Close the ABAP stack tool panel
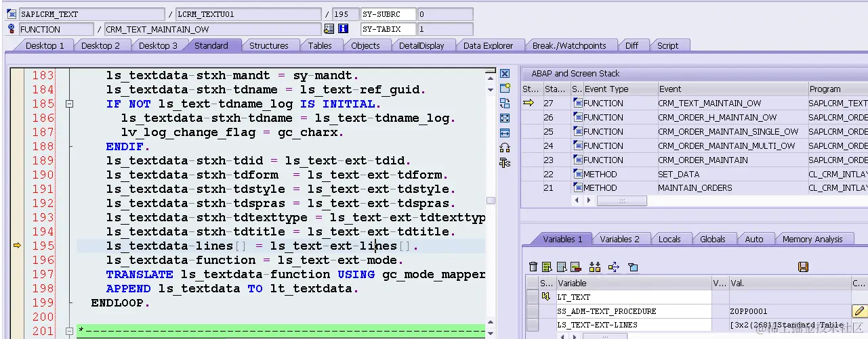The width and height of the screenshot is (868, 339). [505, 73]
